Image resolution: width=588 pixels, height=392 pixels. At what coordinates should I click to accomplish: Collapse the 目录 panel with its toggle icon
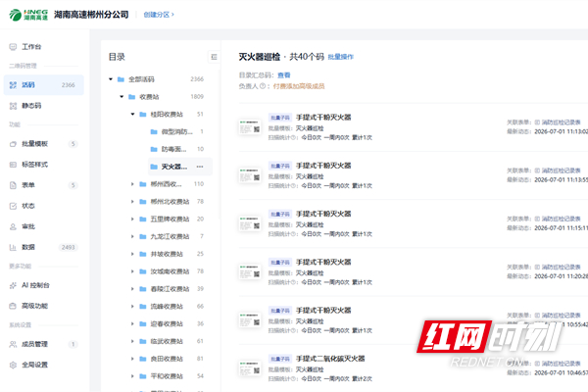pos(214,57)
